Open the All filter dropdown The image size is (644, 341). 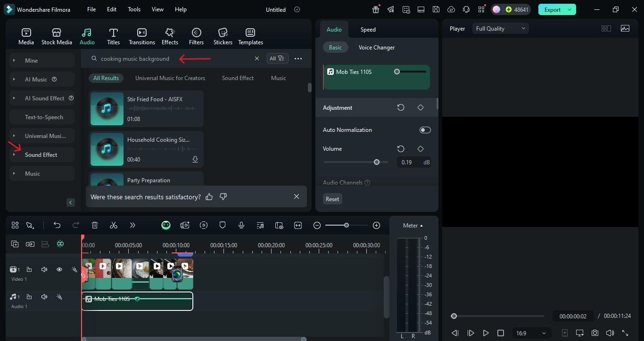[277, 58]
